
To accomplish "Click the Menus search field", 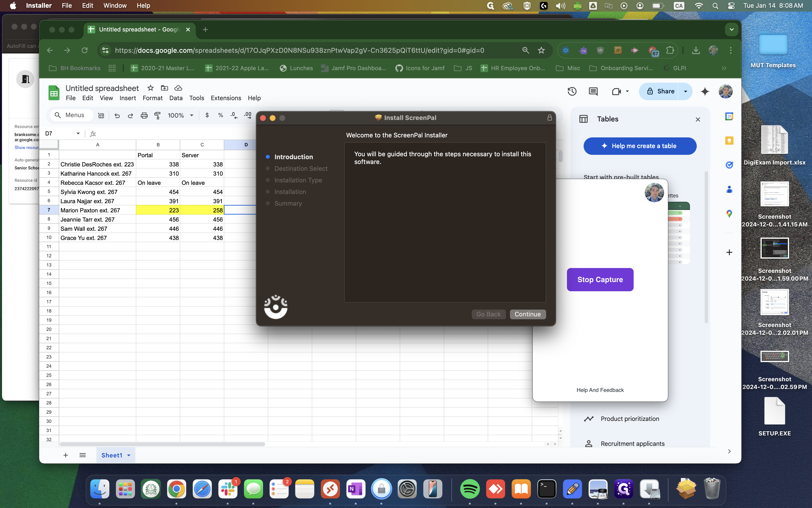I will pos(72,115).
